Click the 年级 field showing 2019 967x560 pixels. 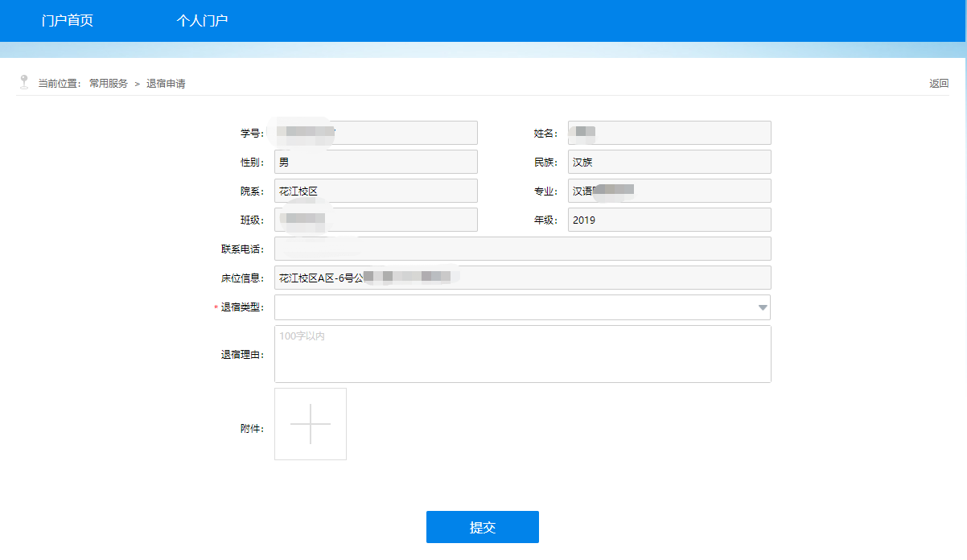[669, 220]
